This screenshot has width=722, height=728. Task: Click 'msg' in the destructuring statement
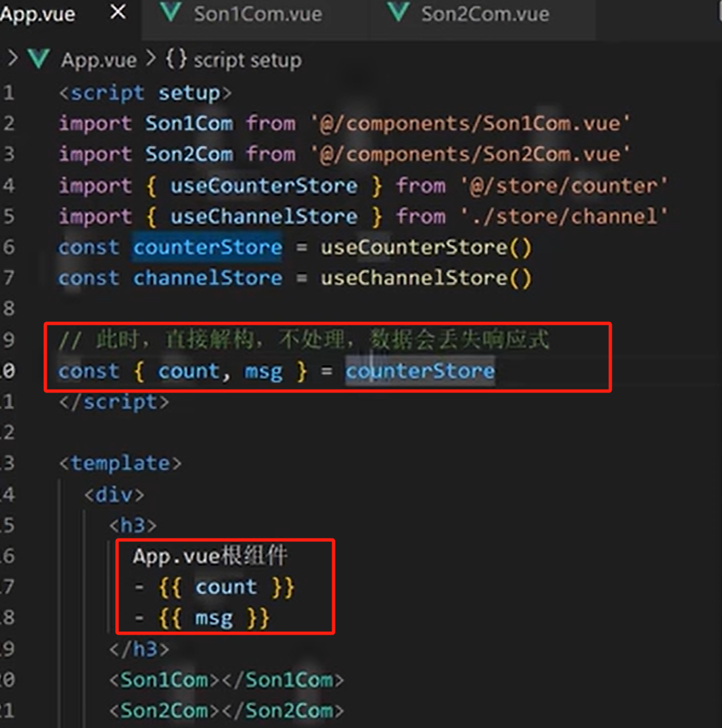(263, 371)
